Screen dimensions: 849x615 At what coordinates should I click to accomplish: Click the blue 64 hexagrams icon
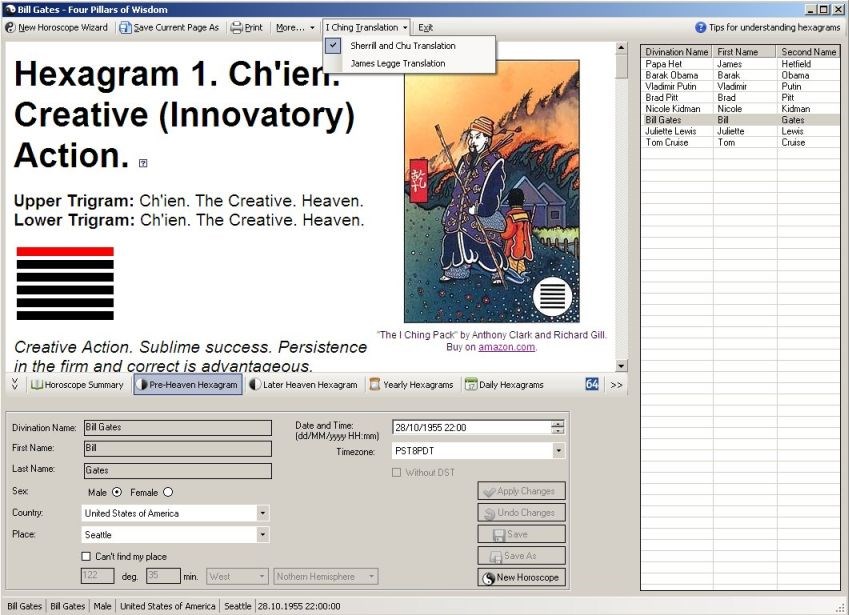pyautogui.click(x=592, y=384)
